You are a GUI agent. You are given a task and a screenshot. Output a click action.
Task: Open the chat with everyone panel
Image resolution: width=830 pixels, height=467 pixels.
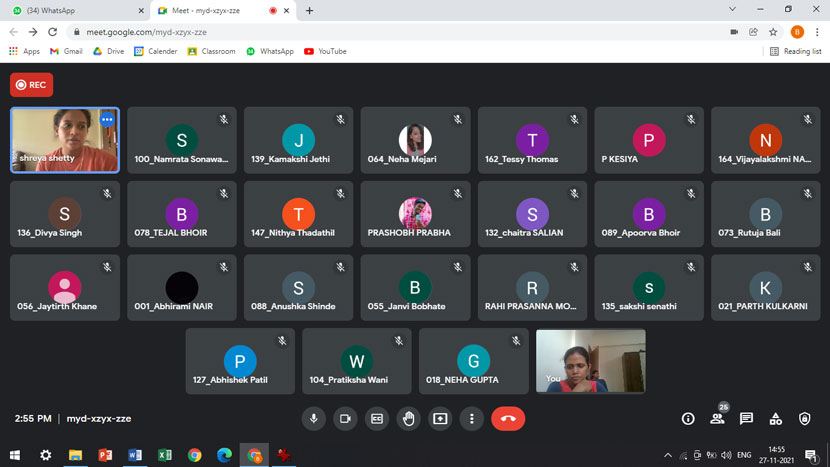[746, 419]
